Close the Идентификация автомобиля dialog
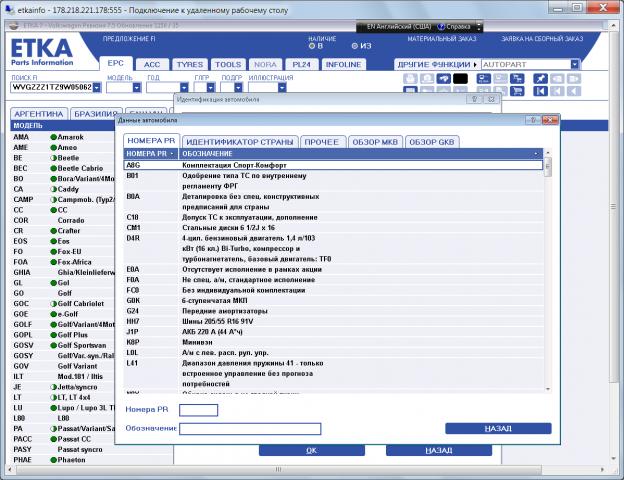 pyautogui.click(x=491, y=99)
